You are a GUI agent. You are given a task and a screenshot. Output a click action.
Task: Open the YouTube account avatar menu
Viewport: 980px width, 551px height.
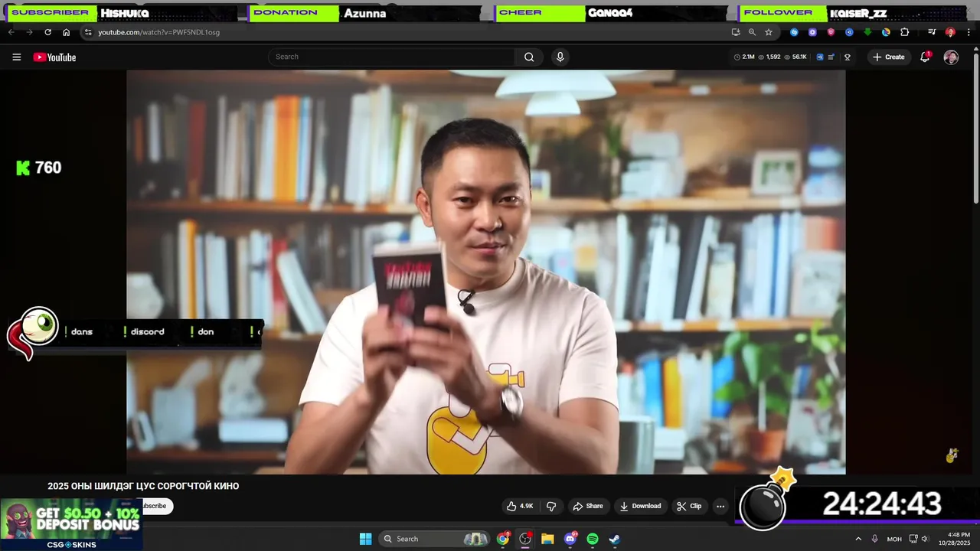coord(951,57)
